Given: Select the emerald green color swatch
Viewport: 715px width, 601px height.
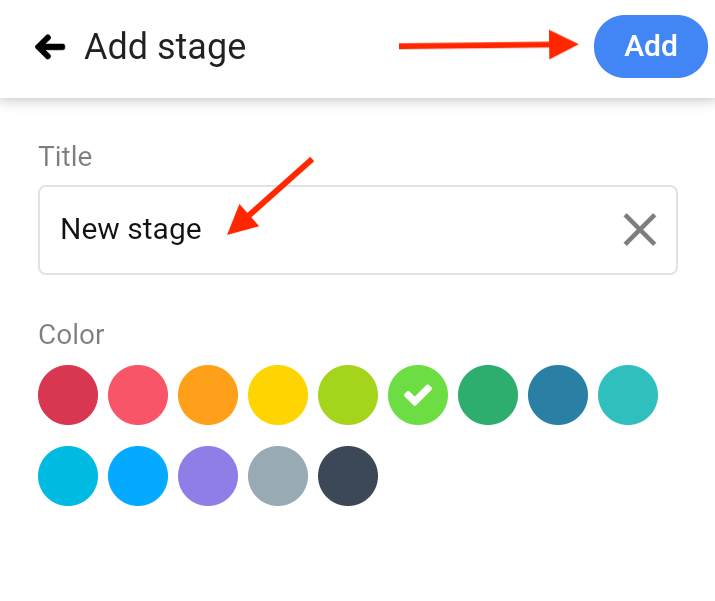Looking at the screenshot, I should 488,395.
